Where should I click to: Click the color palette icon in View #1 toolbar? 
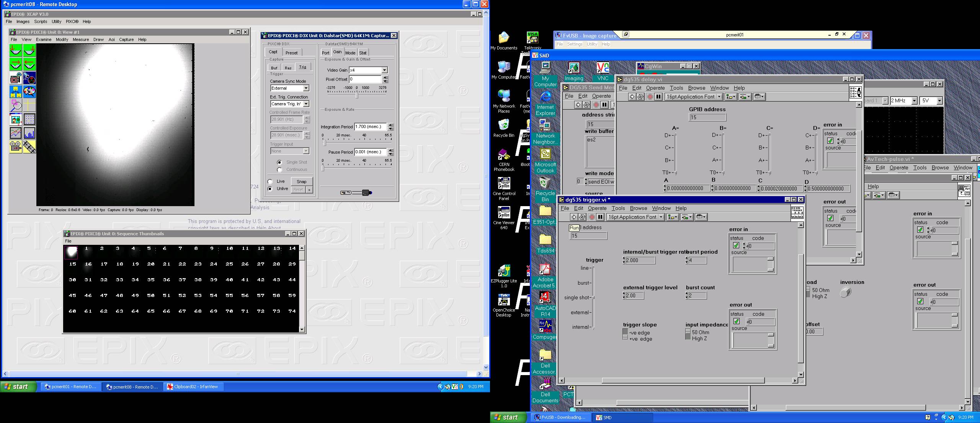[x=29, y=92]
